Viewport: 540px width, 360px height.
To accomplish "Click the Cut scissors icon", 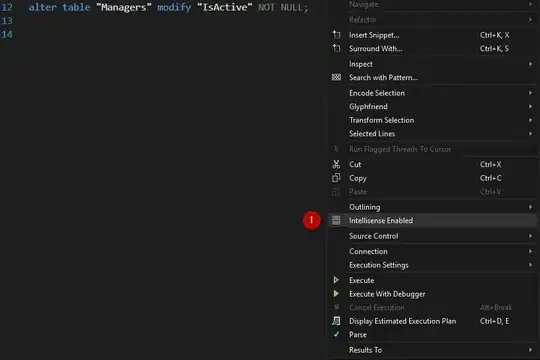I will (x=336, y=164).
